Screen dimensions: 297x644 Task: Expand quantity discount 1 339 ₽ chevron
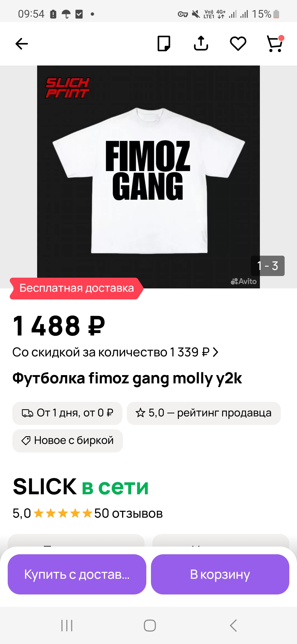click(216, 352)
